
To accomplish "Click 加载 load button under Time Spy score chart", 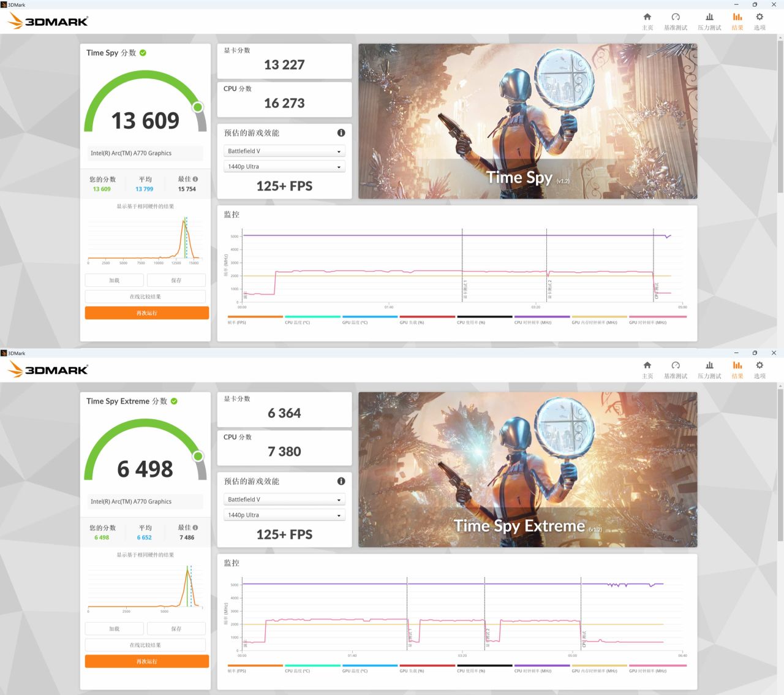I will tap(115, 280).
